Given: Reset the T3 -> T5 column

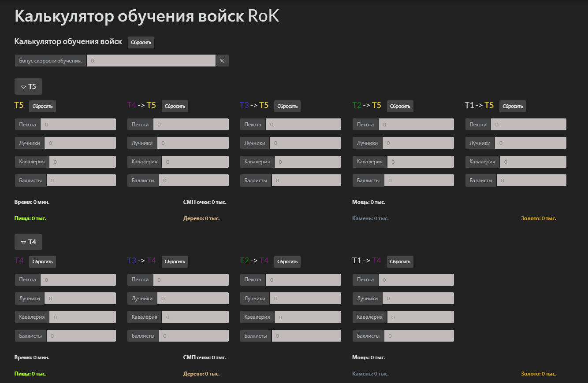Looking at the screenshot, I should [x=287, y=106].
